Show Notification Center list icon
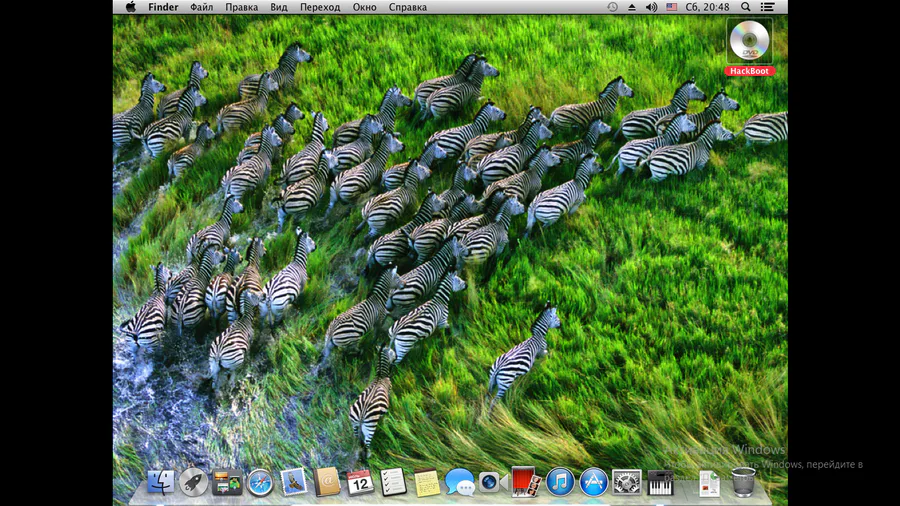Screen dimensions: 900x506 pyautogui.click(x=767, y=7)
